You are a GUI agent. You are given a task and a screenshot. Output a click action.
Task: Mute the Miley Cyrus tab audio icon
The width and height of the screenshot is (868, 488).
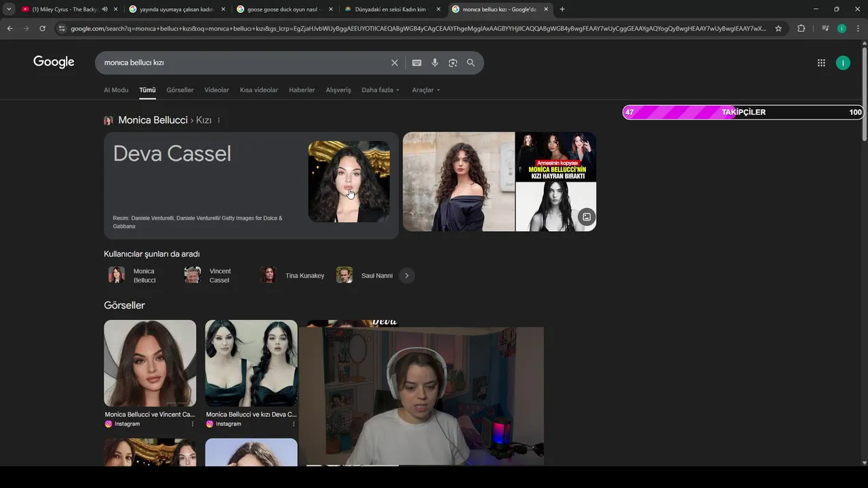(104, 9)
